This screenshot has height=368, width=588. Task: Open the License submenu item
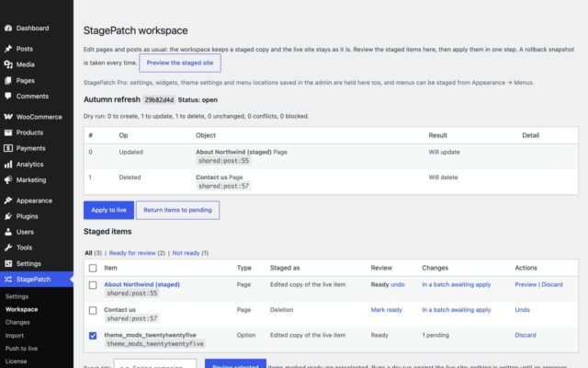click(x=17, y=362)
